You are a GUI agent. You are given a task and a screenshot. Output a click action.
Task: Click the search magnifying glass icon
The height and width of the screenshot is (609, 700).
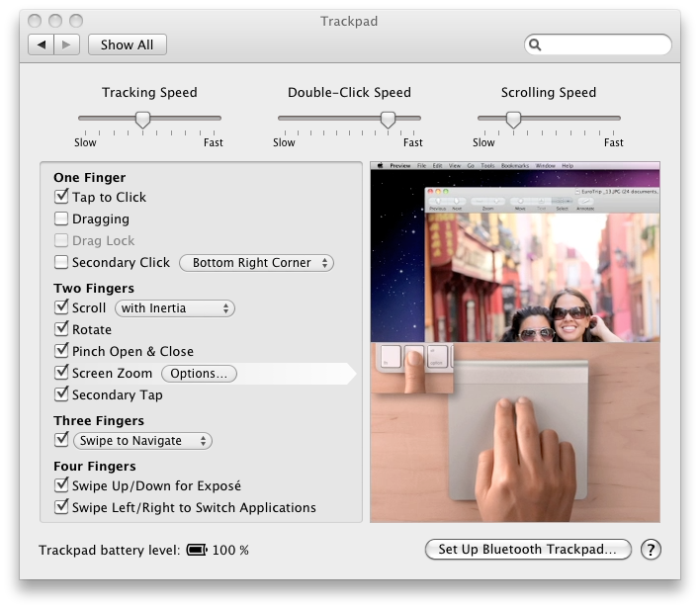(x=535, y=44)
